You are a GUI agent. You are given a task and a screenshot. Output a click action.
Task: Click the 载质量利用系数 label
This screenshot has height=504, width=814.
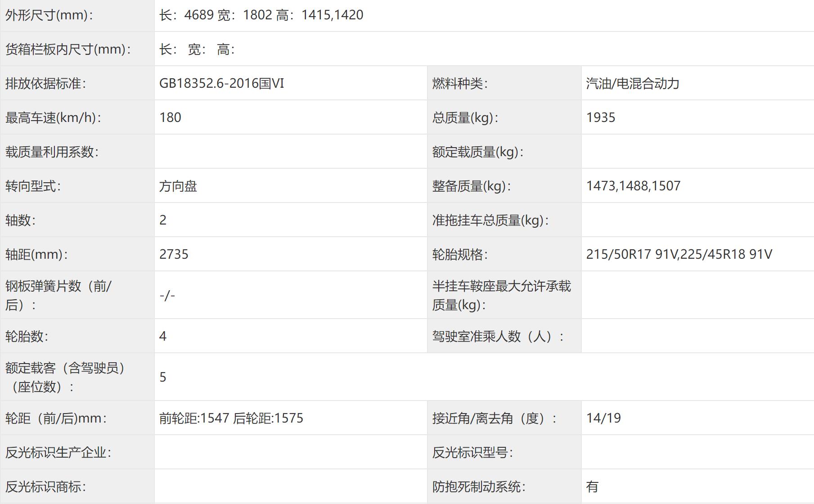52,152
